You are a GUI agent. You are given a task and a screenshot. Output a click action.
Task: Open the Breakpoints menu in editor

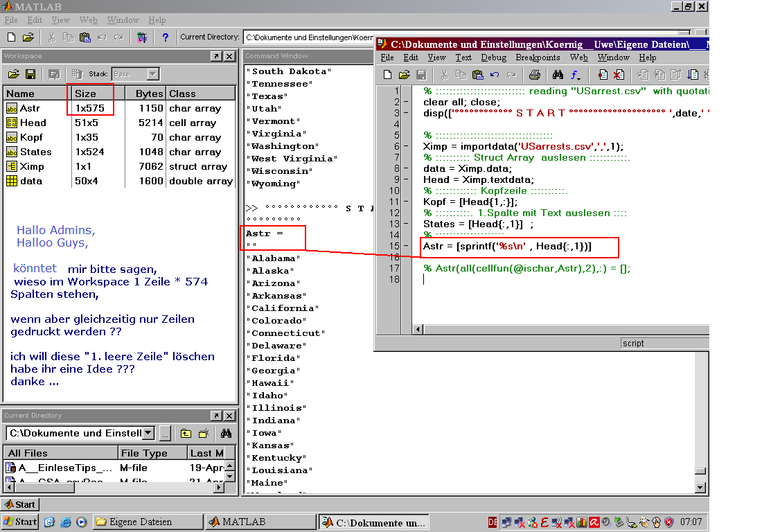point(538,57)
